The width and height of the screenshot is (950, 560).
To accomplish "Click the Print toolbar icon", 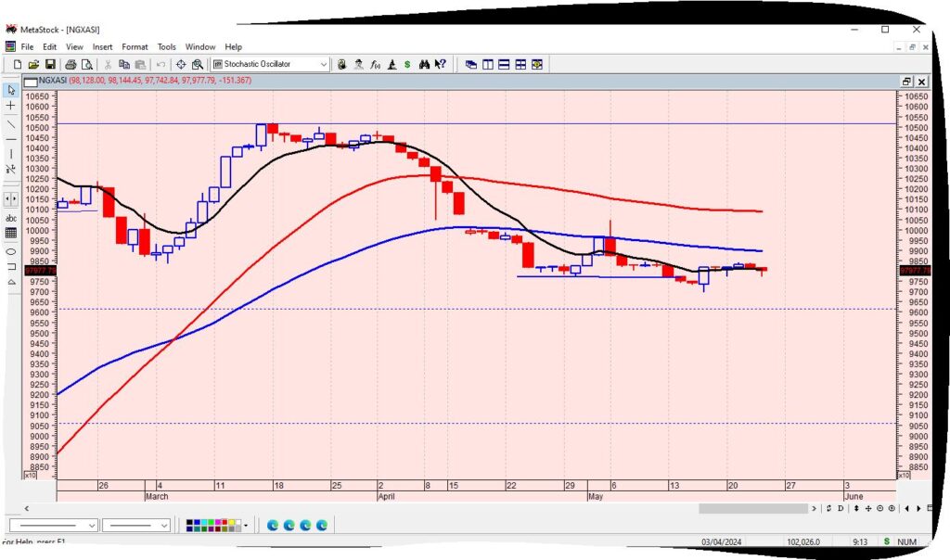I will coord(71,65).
